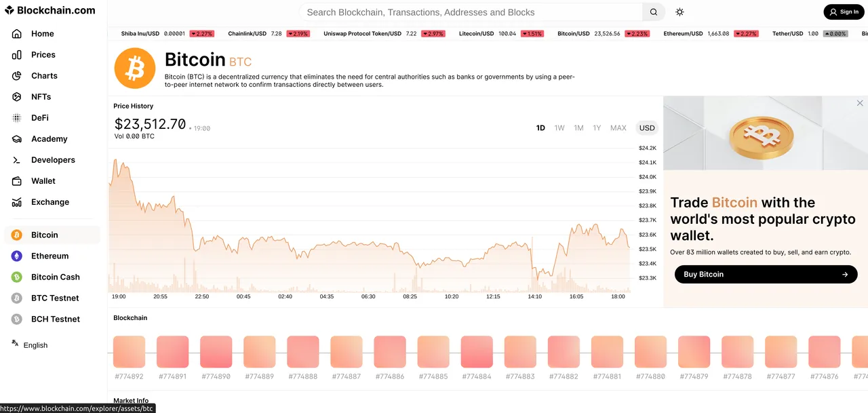Image resolution: width=868 pixels, height=413 pixels.
Task: Open block #774887 tile
Action: tap(346, 352)
